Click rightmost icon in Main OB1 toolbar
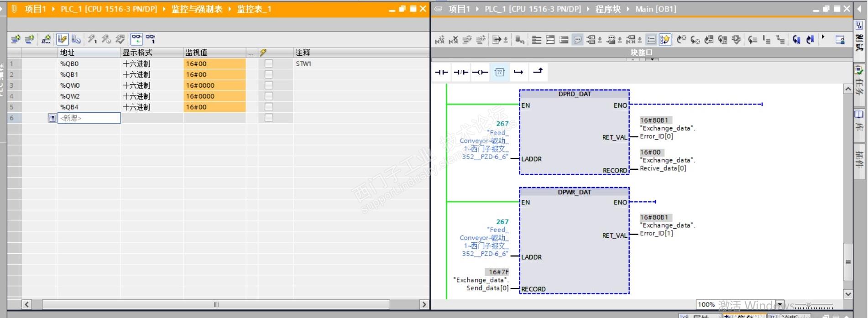This screenshot has width=868, height=318. [x=840, y=40]
